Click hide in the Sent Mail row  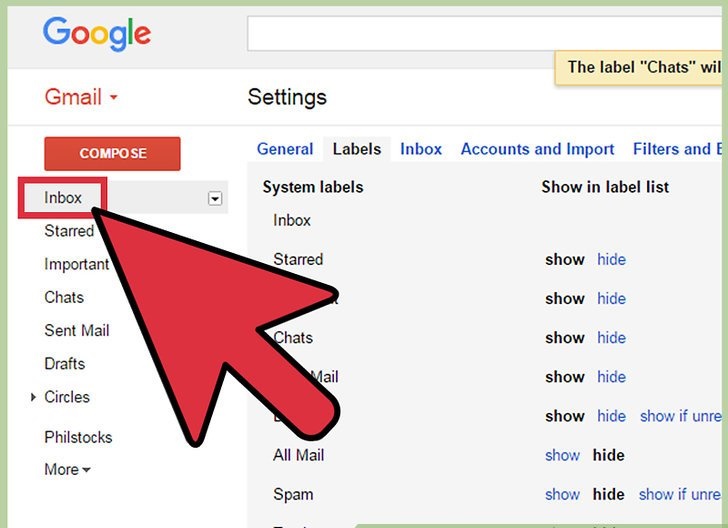pyautogui.click(x=611, y=377)
